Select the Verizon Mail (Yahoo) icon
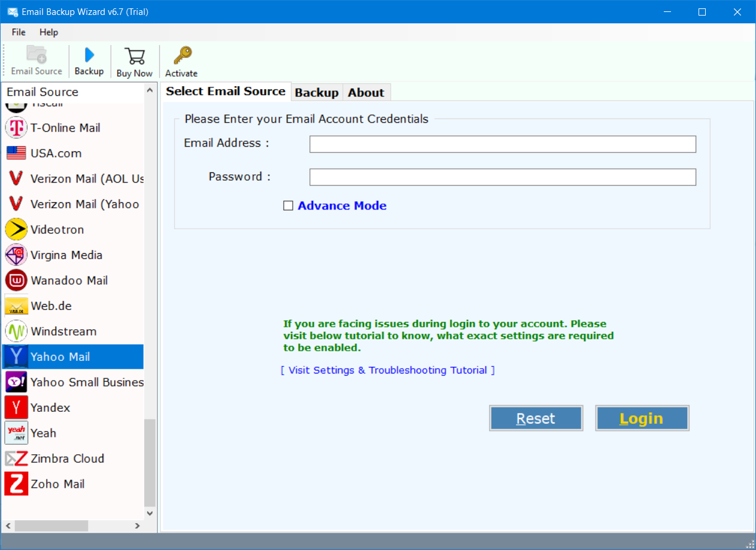Viewport: 756px width, 550px height. click(x=16, y=204)
